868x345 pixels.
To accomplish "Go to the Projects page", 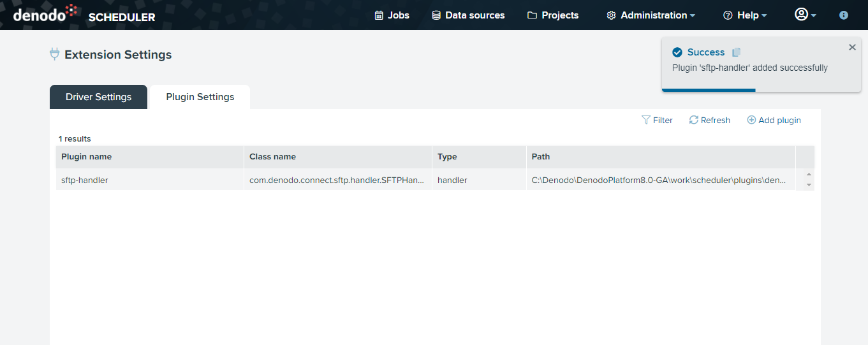I will [553, 15].
